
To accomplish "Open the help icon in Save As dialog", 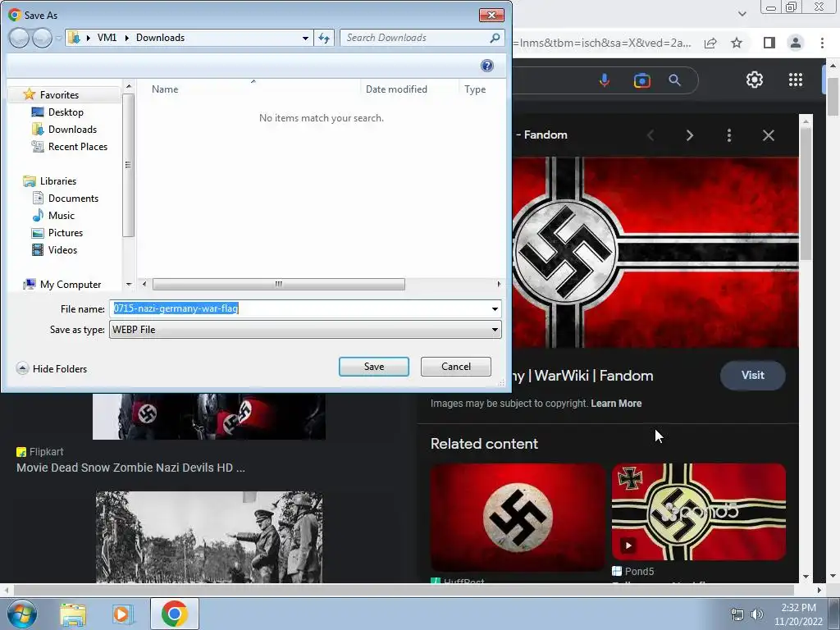I will 487,66.
